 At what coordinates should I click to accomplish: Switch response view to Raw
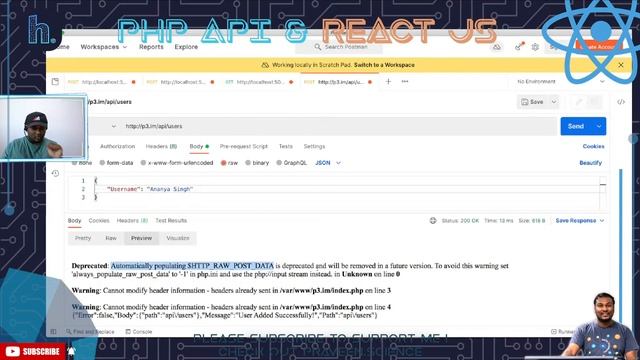[111, 238]
